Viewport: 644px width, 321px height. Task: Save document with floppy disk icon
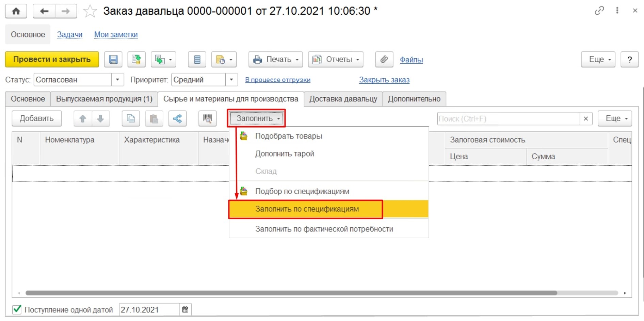(113, 60)
